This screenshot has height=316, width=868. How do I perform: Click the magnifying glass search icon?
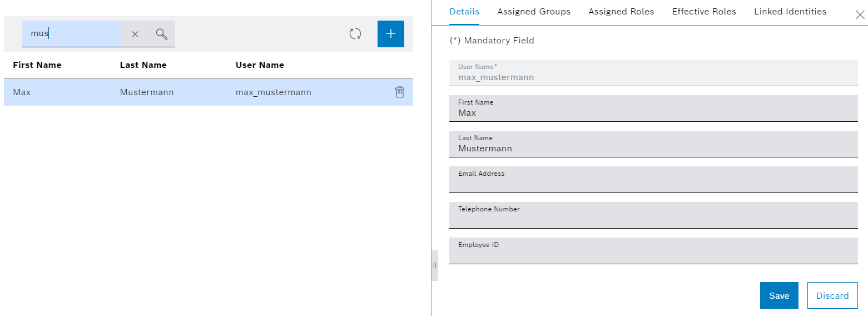pos(162,34)
